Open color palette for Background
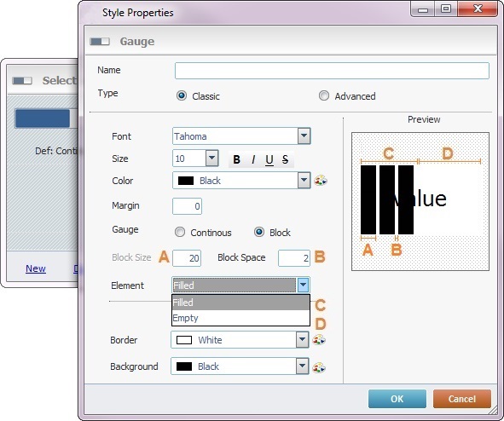This screenshot has height=421, width=504. pos(319,366)
